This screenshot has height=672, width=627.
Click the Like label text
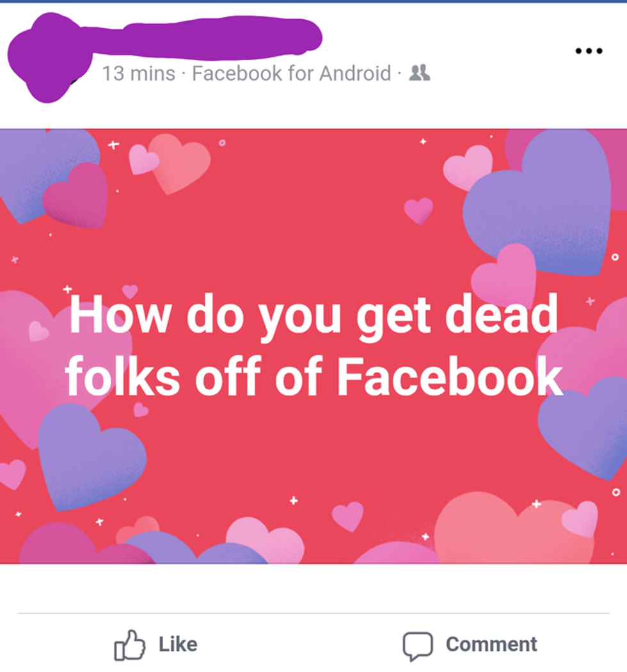(x=178, y=644)
